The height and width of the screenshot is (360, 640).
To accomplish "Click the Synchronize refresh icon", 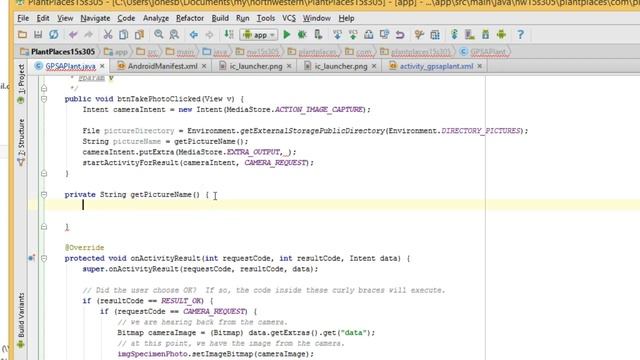I will [53, 35].
